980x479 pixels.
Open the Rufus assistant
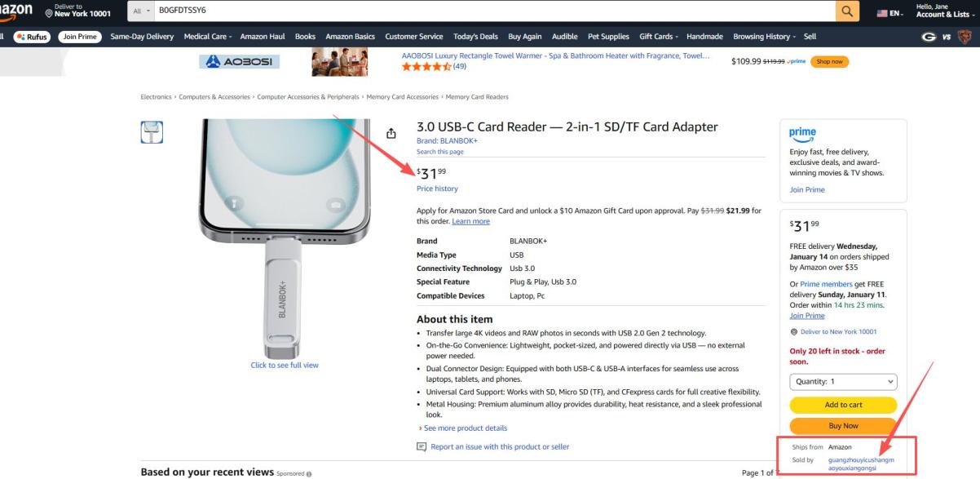click(30, 37)
